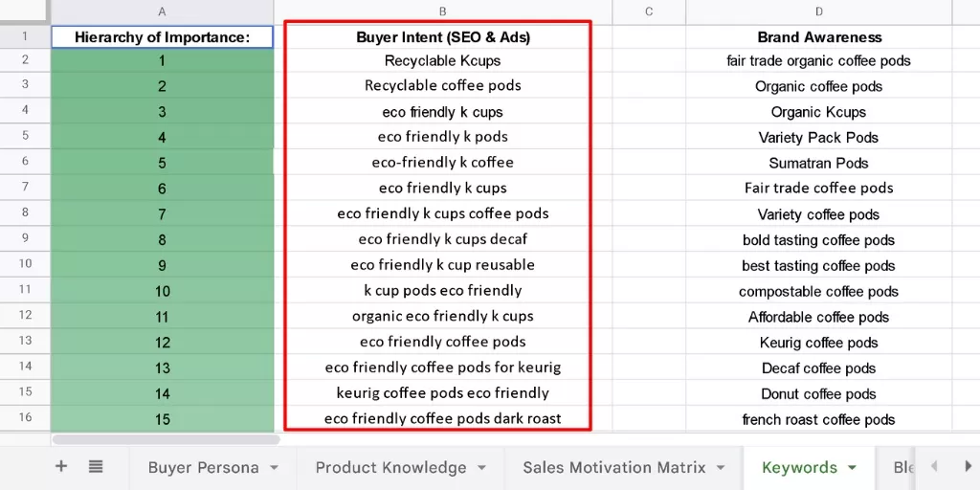Screen dimensions: 980x490
Task: Click the horizontal scrollbar thumb
Action: point(166,439)
